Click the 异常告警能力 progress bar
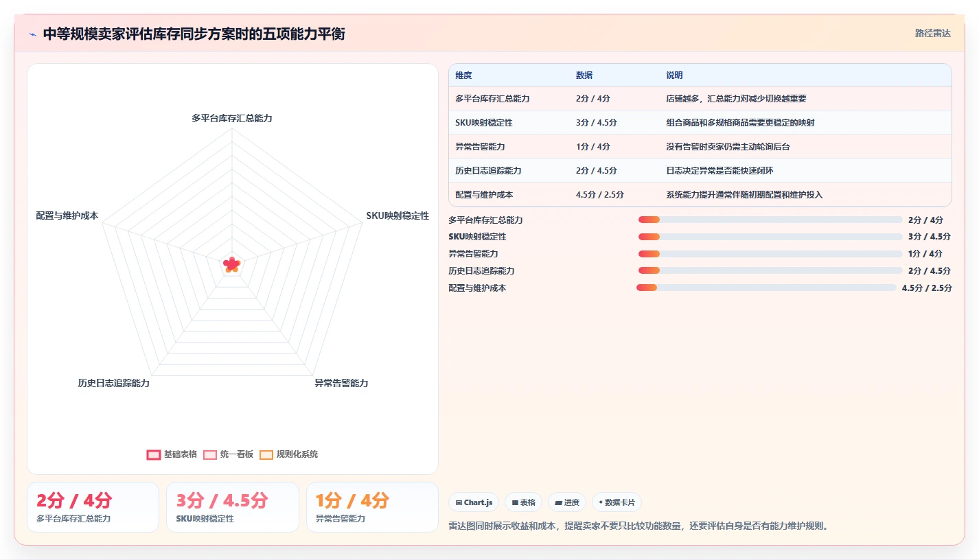The width and height of the screenshot is (979, 560). coord(770,254)
